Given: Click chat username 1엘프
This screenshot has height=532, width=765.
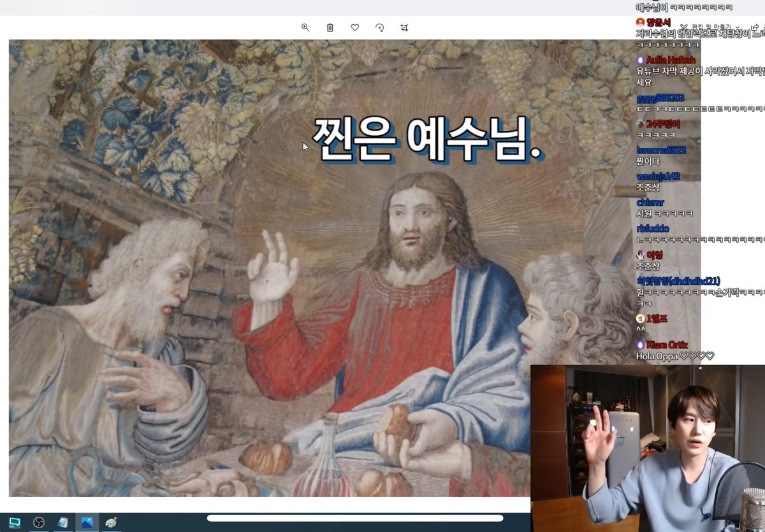Looking at the screenshot, I should 658,318.
